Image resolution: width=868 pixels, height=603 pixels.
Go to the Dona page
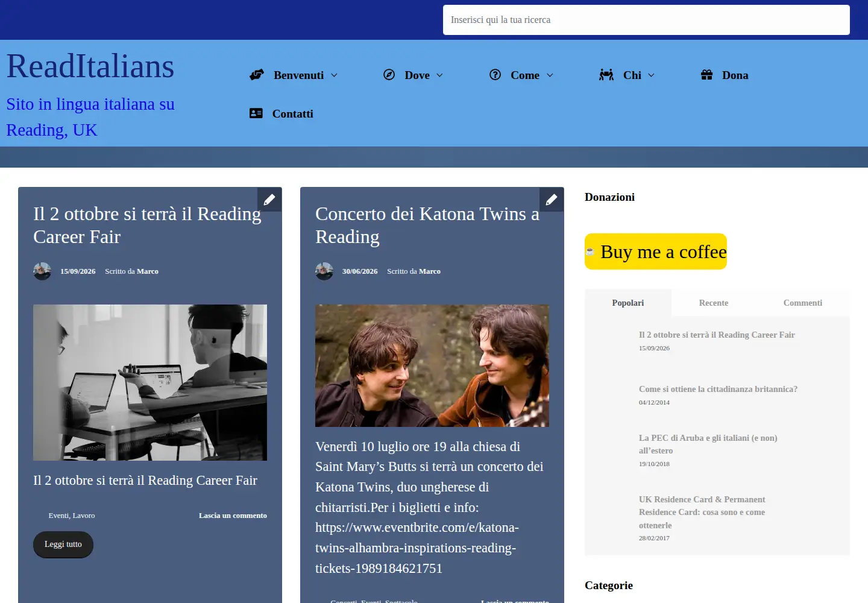[735, 75]
